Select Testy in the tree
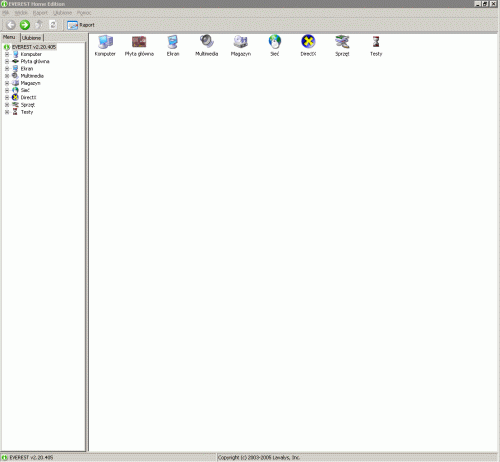 (x=27, y=112)
